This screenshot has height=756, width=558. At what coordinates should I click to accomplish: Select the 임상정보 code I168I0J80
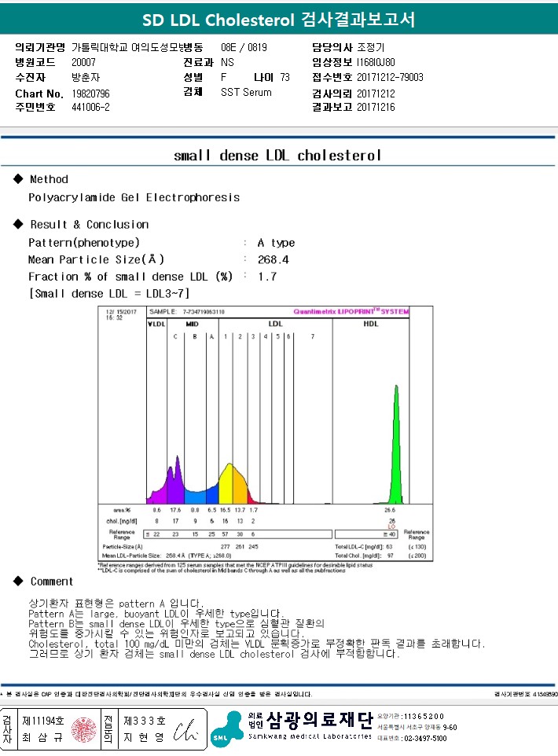pyautogui.click(x=376, y=62)
